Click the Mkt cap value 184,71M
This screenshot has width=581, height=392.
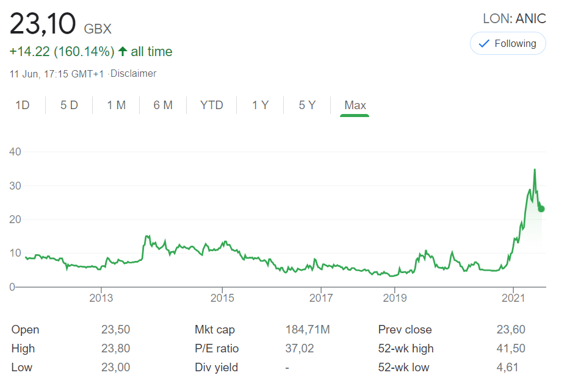tap(308, 330)
